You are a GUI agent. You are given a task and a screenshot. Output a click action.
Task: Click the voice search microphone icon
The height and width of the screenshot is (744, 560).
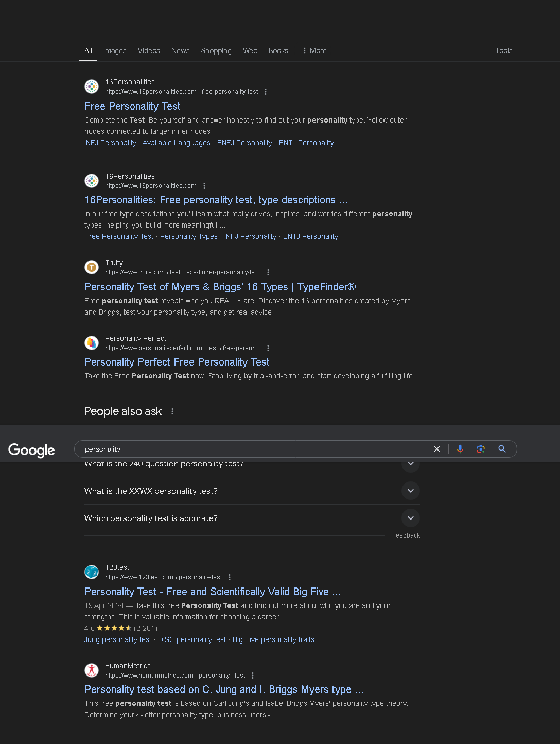pyautogui.click(x=460, y=449)
